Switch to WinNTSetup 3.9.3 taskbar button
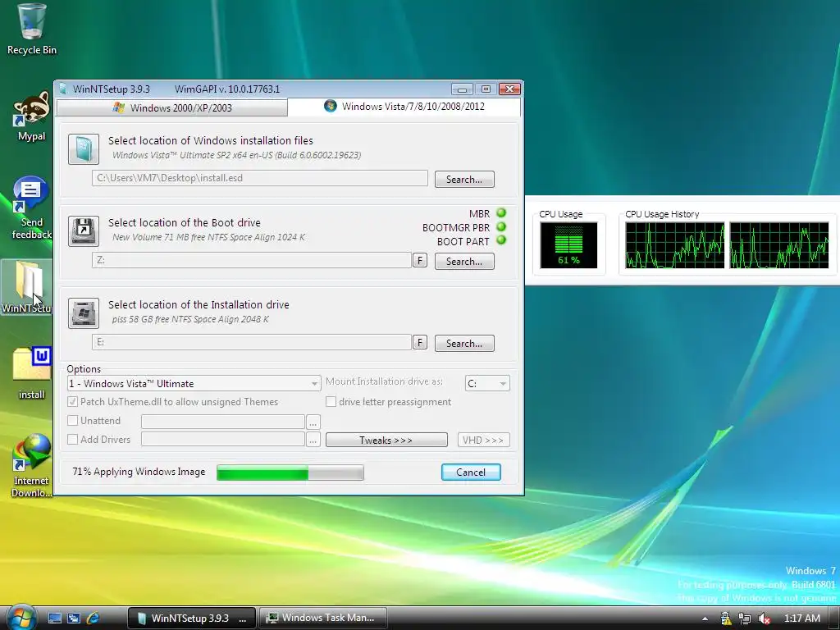Screen dimensions: 840x630 [191, 618]
